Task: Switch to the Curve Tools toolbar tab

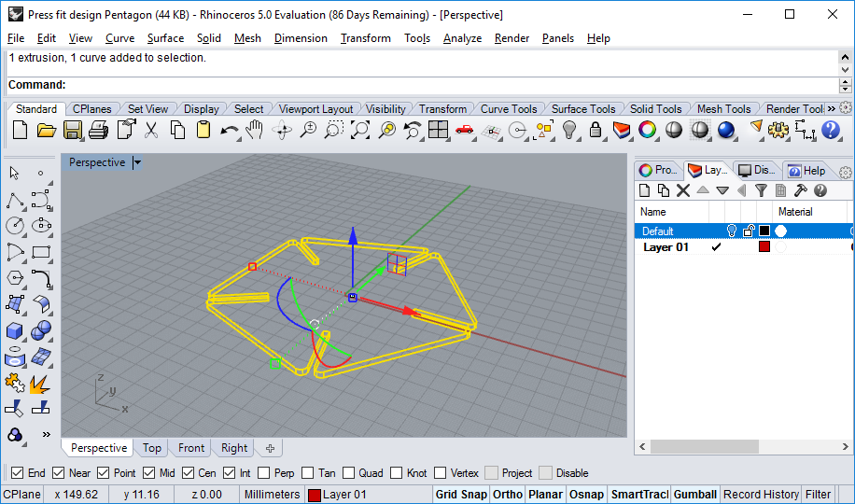Action: tap(508, 109)
